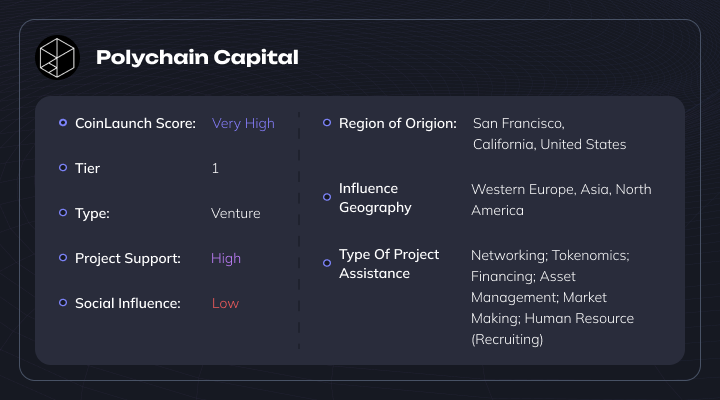Click the bullet beside Region of Origion
The width and height of the screenshot is (720, 400).
coord(327,123)
